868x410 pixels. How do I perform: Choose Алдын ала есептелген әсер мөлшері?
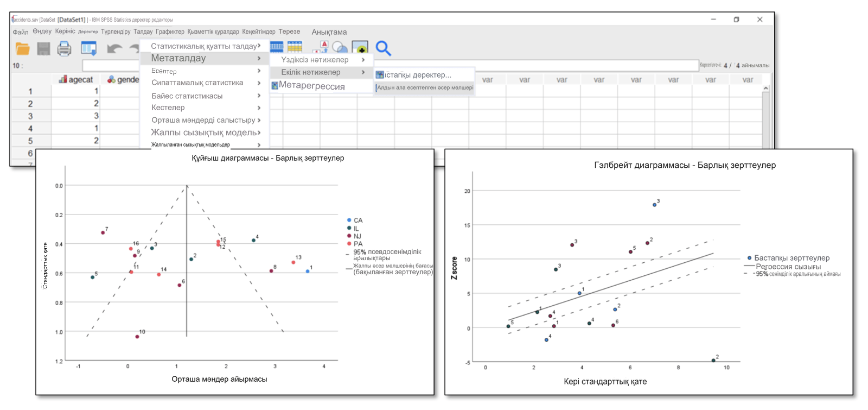pos(425,87)
